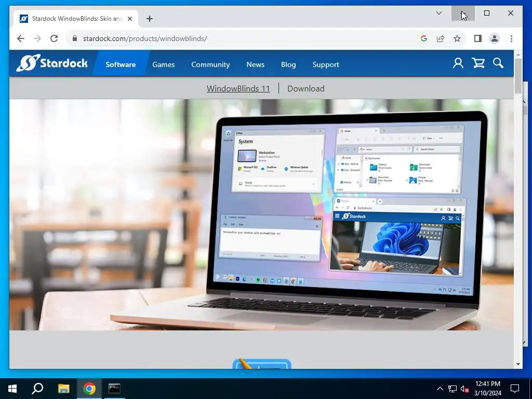Click the Google icon in address bar
Viewport: 532px width, 399px height.
[424, 38]
